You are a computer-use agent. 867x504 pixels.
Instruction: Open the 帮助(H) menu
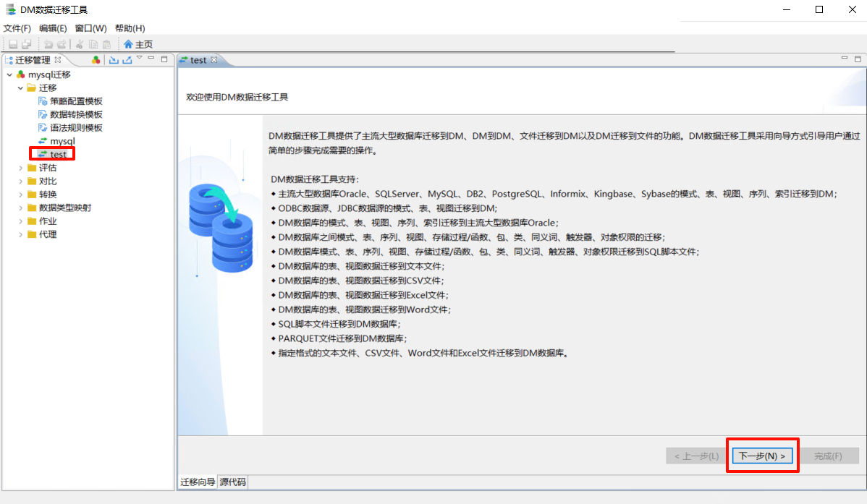[x=130, y=28]
